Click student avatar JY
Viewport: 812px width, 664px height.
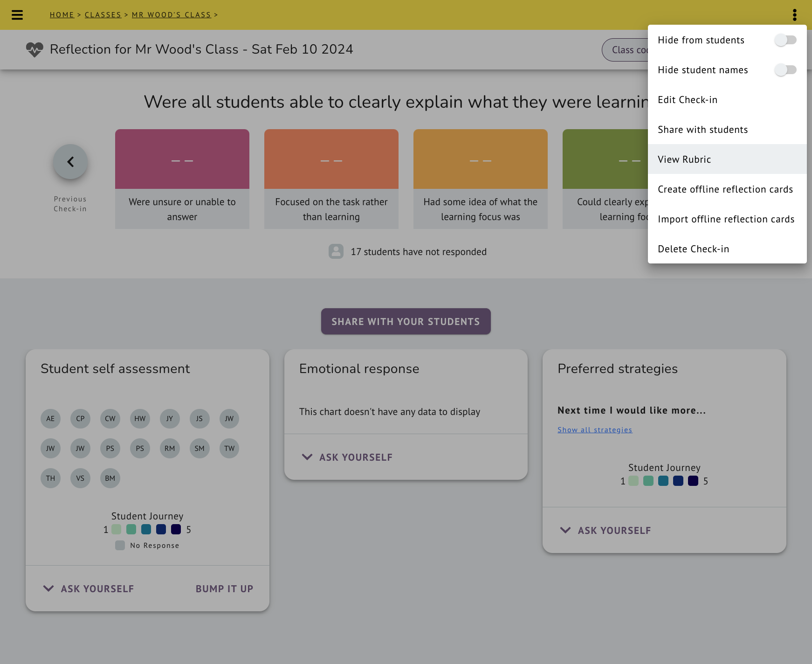click(x=170, y=419)
